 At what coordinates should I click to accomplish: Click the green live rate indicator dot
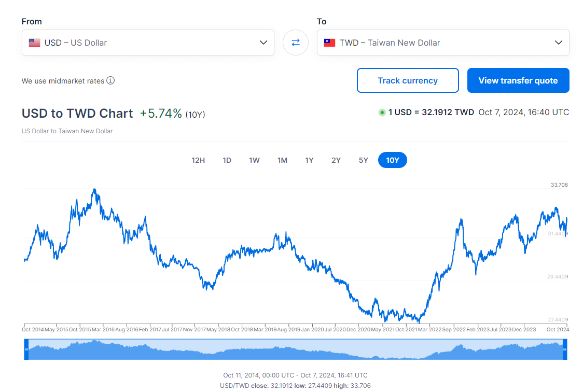pos(382,113)
